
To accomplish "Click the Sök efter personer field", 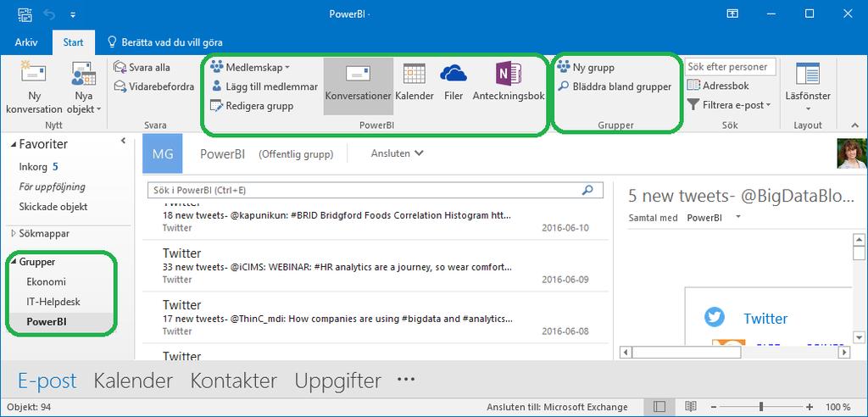I will click(730, 66).
